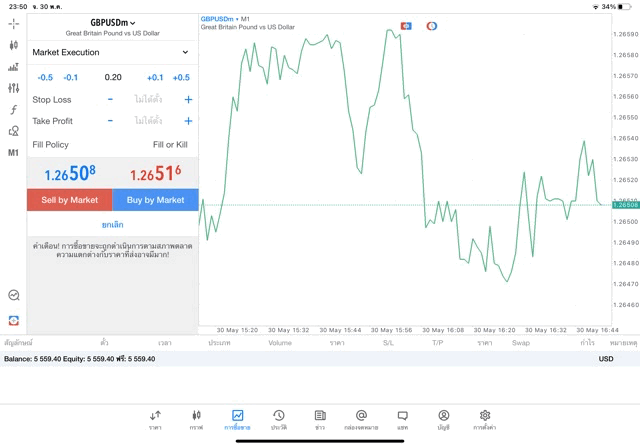The height and width of the screenshot is (447, 640).
Task: Decrease volume by -0.5
Action: coord(45,77)
